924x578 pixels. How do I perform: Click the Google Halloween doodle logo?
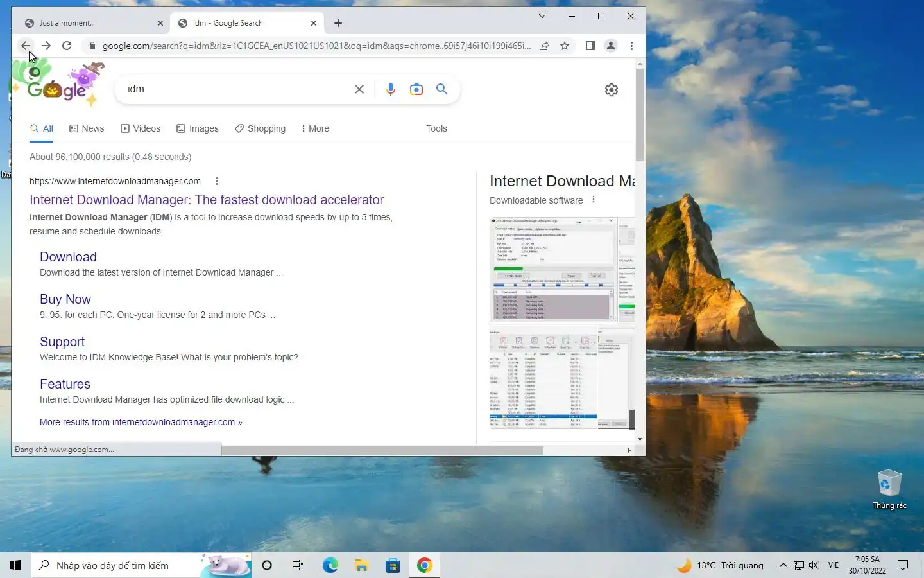58,83
